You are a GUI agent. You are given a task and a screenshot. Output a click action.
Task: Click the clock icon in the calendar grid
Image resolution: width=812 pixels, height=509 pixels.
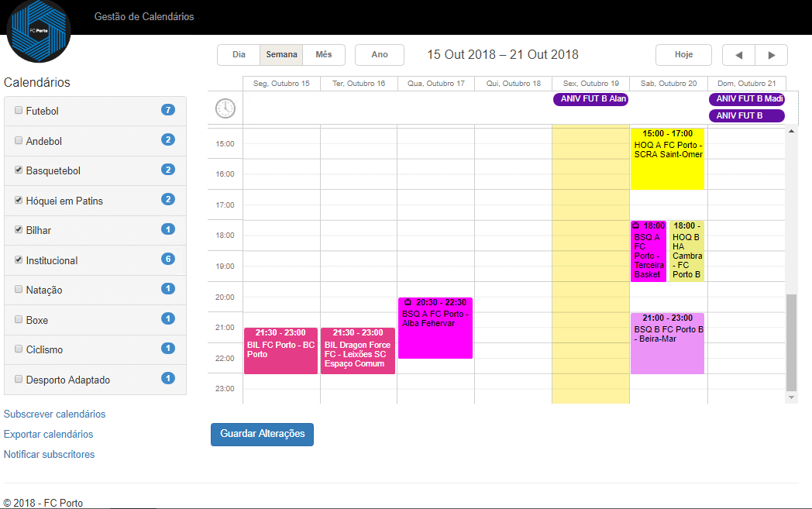[x=225, y=108]
